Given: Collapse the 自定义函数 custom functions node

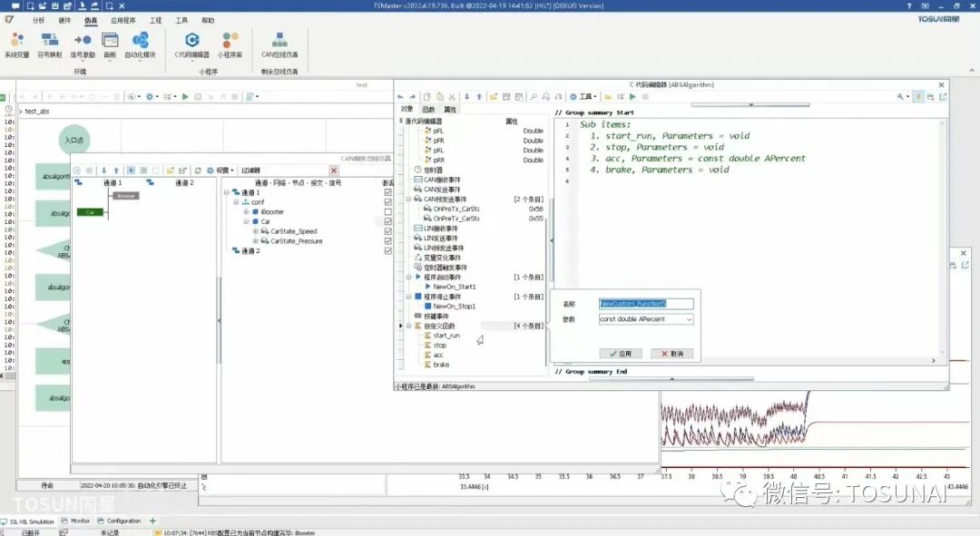Looking at the screenshot, I should (409, 326).
